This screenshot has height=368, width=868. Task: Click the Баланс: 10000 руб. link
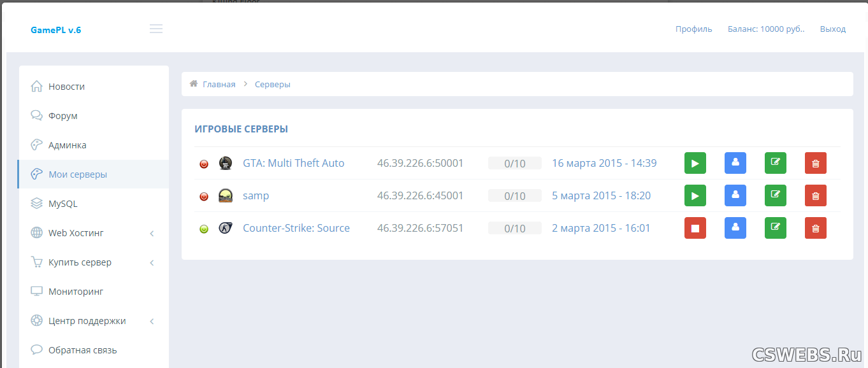coord(766,29)
